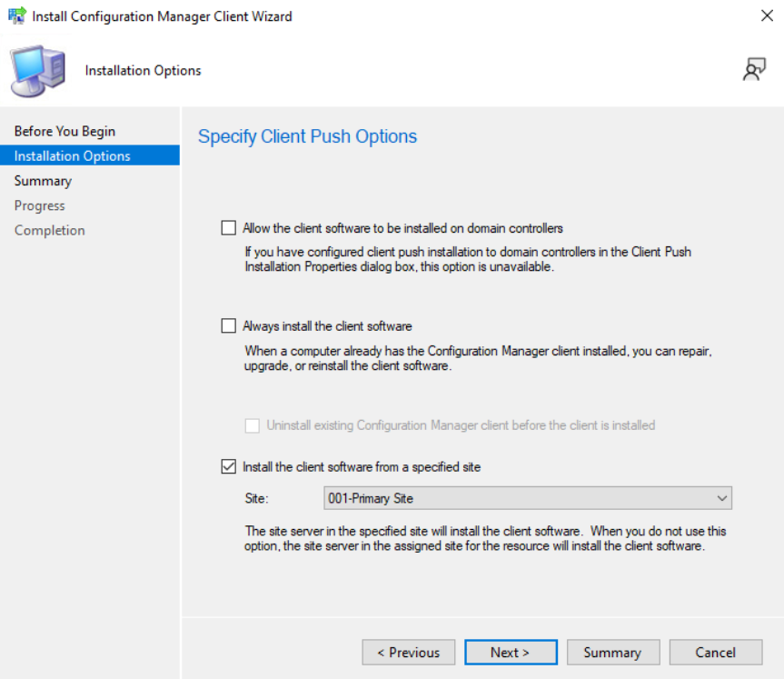Select the 'Completion' step in the sidebar
784x679 pixels.
(x=50, y=230)
